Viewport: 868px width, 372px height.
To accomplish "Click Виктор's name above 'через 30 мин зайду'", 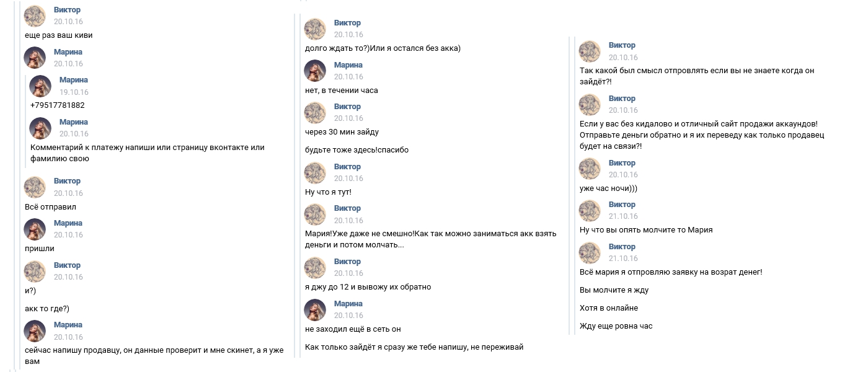I will point(347,107).
